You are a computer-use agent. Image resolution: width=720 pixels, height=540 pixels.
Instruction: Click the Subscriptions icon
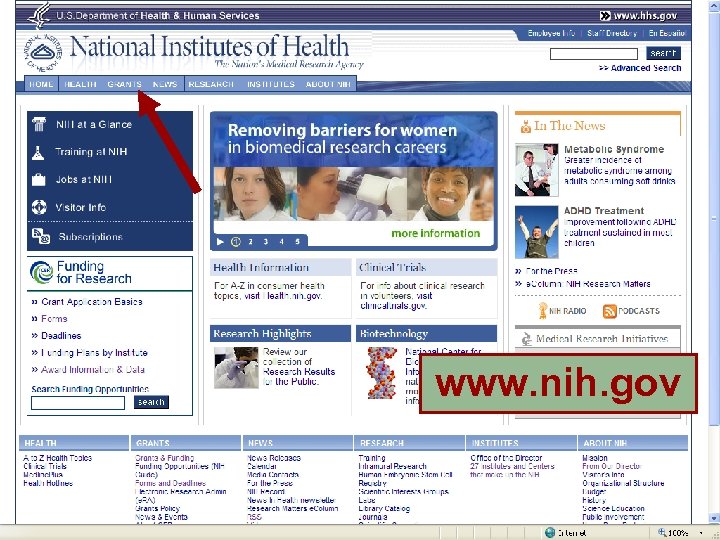(x=41, y=236)
